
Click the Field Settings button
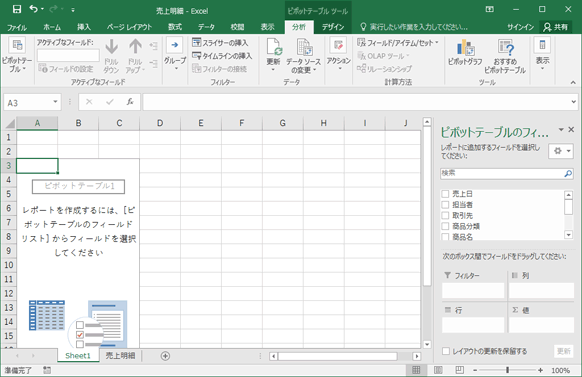(x=66, y=69)
